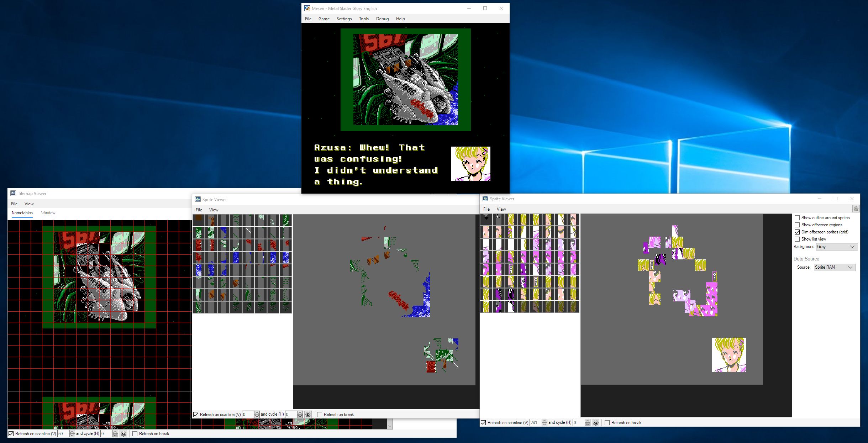
Task: Toggle Show offscreen regions checkbox
Action: click(797, 225)
